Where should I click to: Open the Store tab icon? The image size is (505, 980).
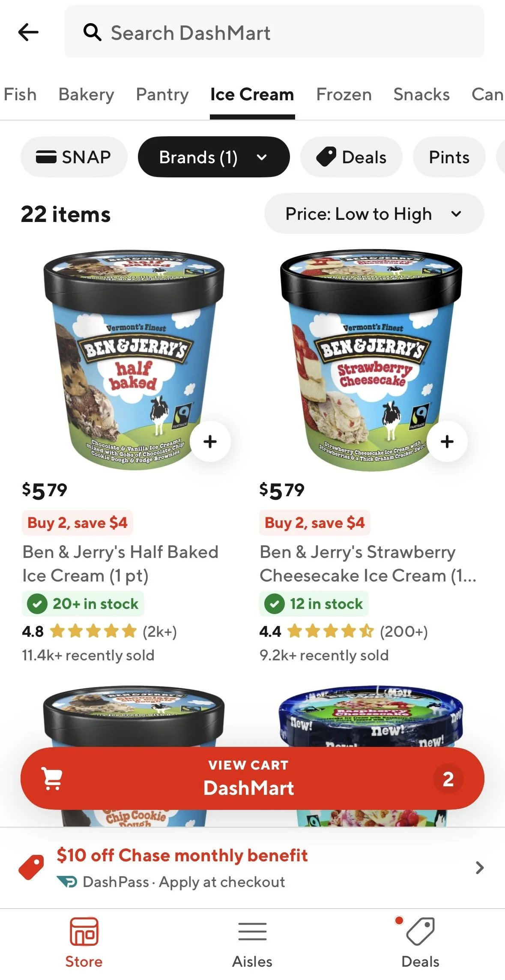coord(84,931)
